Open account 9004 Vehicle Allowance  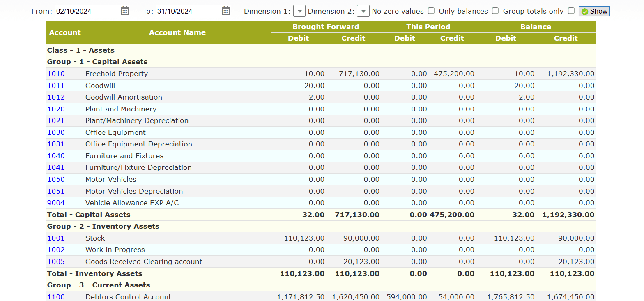56,203
